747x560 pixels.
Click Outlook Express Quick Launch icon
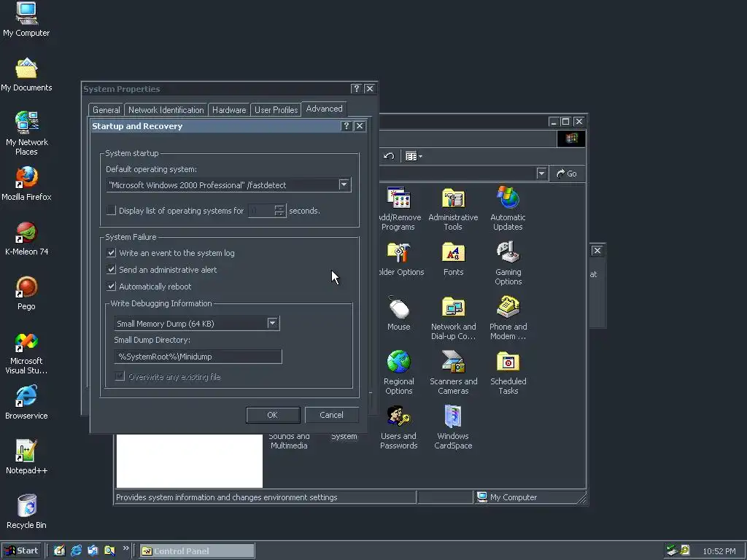pyautogui.click(x=93, y=551)
